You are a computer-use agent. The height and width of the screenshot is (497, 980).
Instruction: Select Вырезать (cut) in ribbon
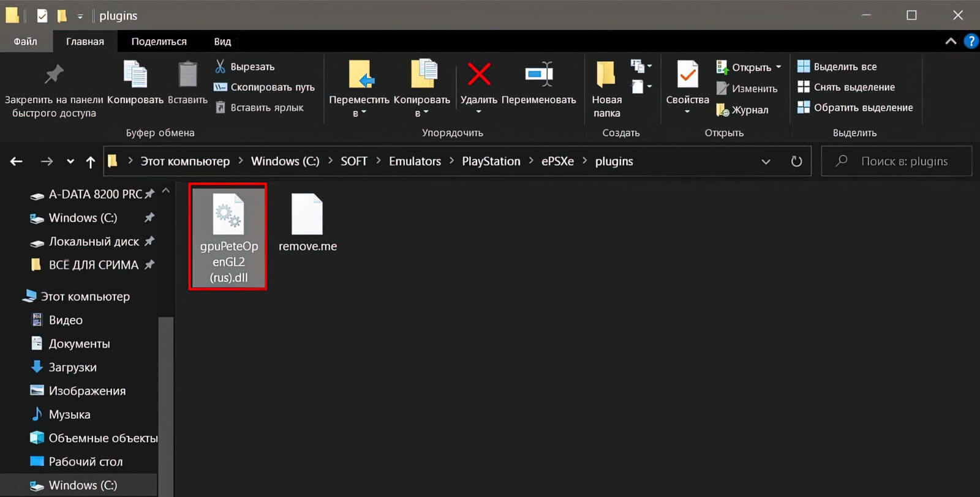coord(245,67)
